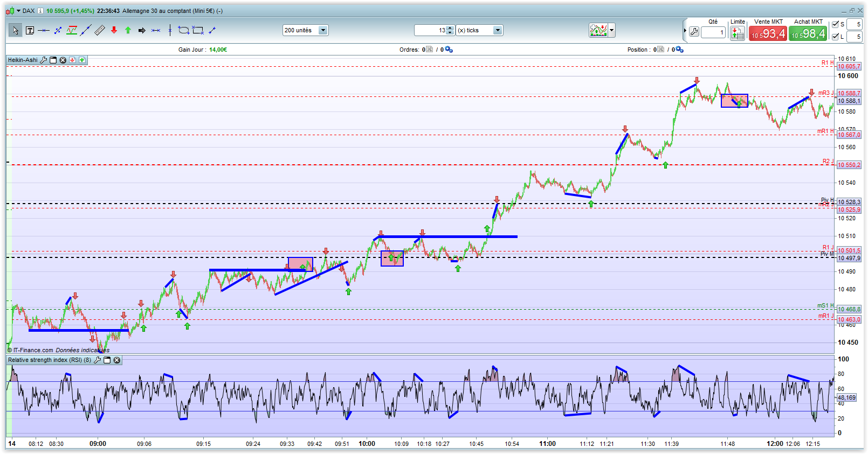
Task: Maximize the RSI indicator panel
Action: 107,360
